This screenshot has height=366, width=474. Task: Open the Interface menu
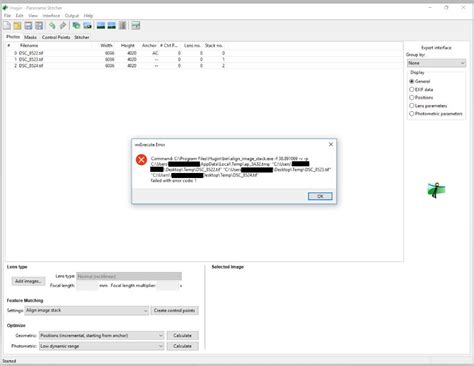pyautogui.click(x=51, y=16)
